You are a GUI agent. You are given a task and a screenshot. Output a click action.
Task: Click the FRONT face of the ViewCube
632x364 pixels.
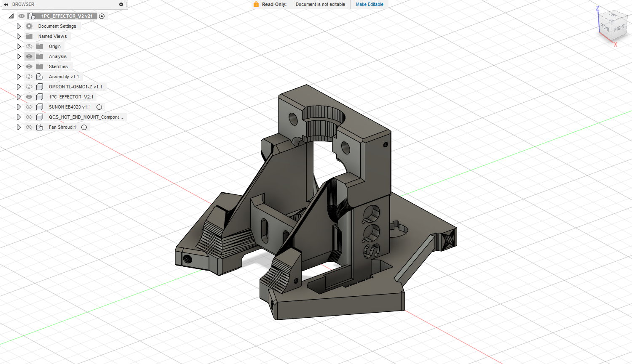(605, 27)
